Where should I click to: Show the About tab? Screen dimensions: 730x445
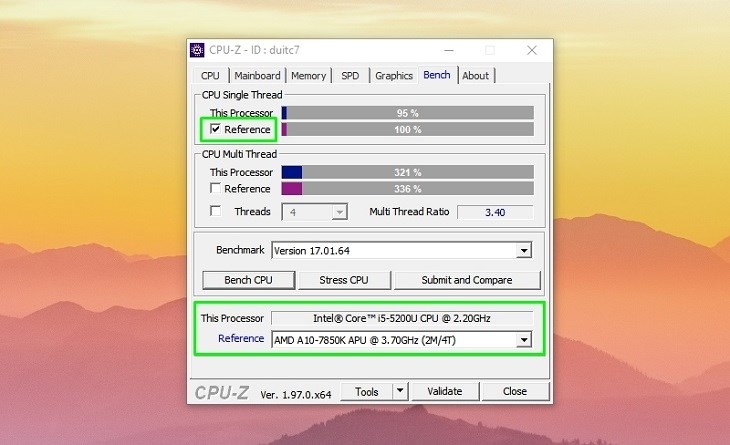(x=476, y=76)
